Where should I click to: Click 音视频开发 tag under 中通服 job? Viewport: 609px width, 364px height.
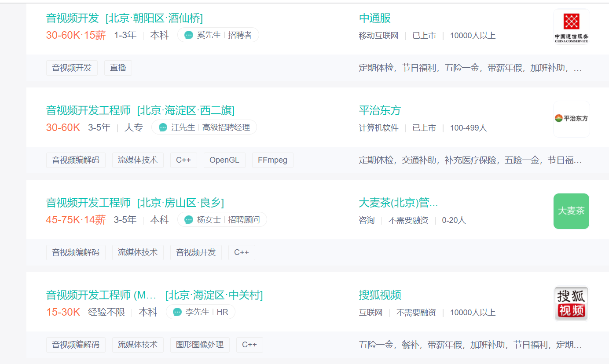coord(72,68)
